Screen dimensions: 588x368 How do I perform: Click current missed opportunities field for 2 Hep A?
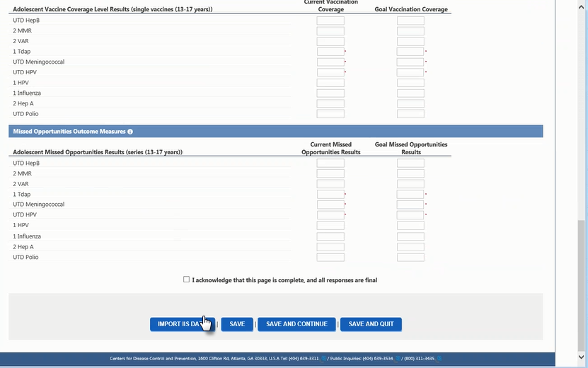pyautogui.click(x=330, y=247)
